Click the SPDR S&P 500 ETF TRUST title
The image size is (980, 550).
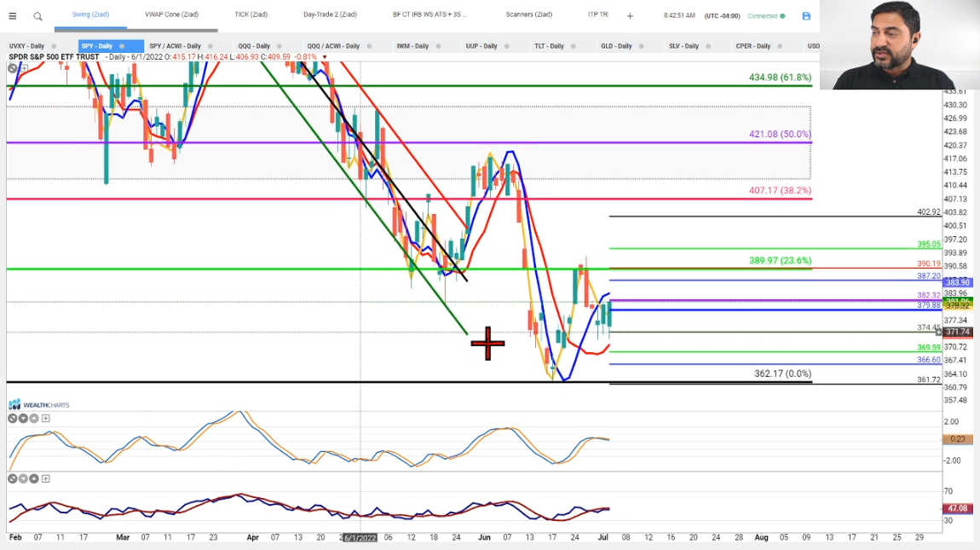54,57
